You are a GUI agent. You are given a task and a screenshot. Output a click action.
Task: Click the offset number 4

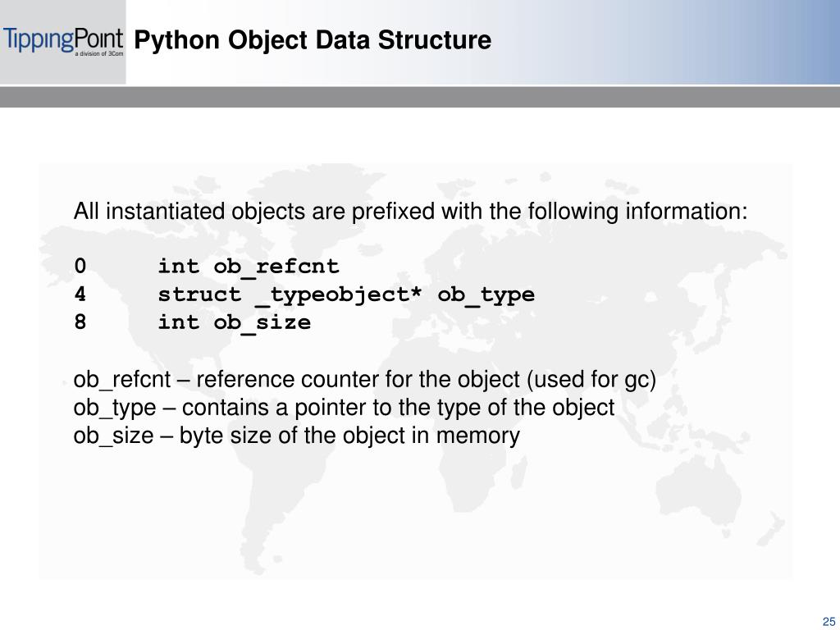80,294
